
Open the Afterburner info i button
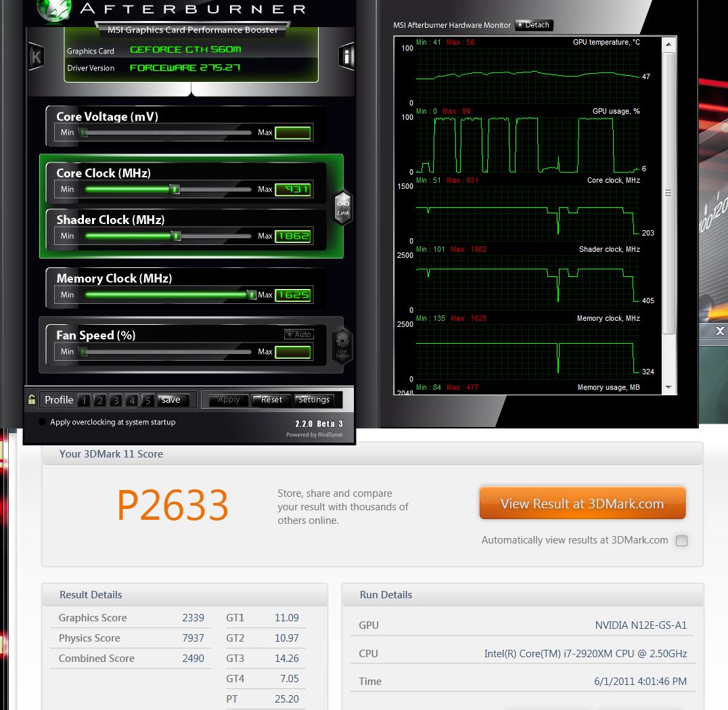(x=346, y=57)
